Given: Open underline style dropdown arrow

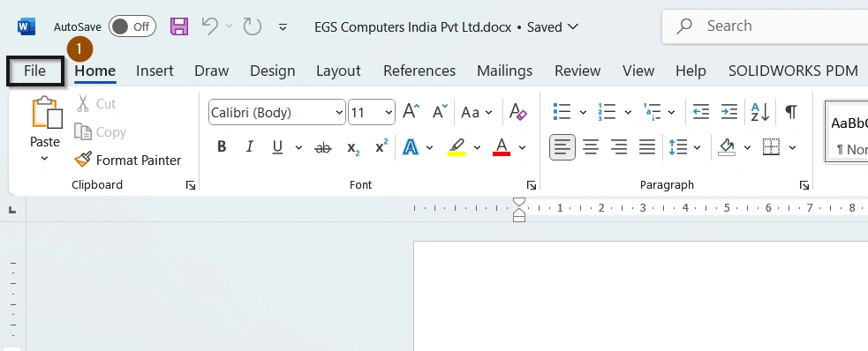Looking at the screenshot, I should (x=298, y=147).
